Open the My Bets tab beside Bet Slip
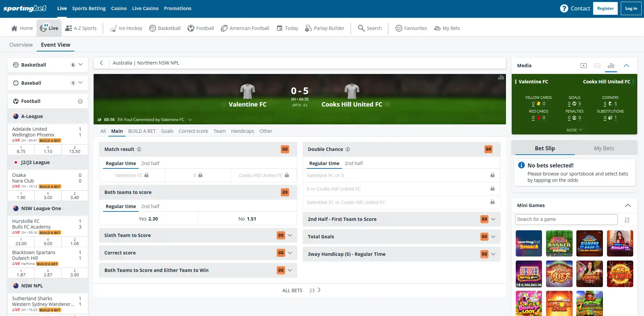 pyautogui.click(x=604, y=148)
